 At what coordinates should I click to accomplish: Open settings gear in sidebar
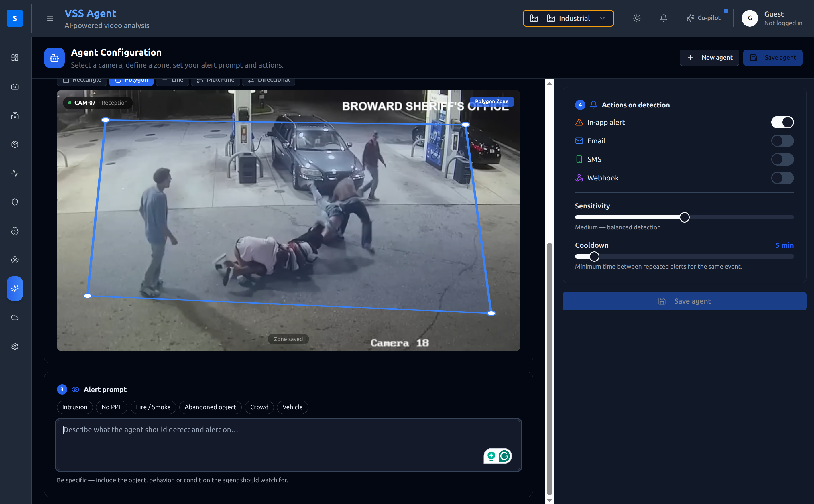[15, 346]
